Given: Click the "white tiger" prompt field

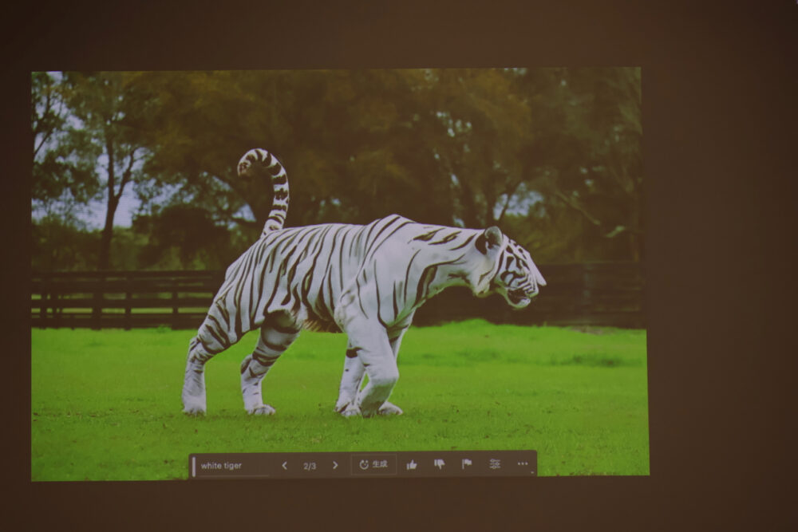Looking at the screenshot, I should [x=231, y=466].
